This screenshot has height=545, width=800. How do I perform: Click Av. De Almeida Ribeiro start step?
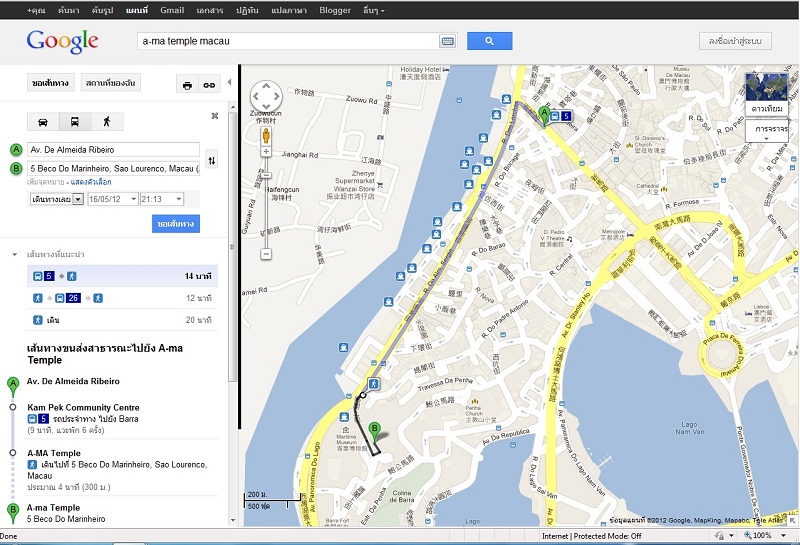tap(73, 381)
